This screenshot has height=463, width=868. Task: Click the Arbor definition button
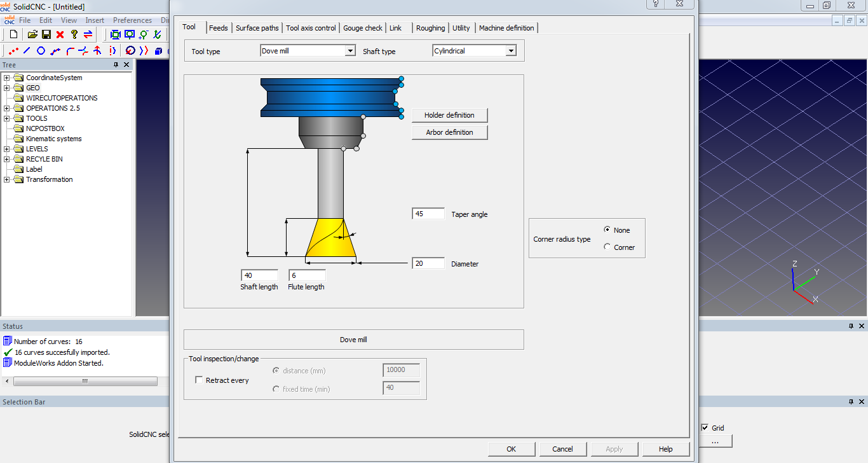[x=449, y=132]
